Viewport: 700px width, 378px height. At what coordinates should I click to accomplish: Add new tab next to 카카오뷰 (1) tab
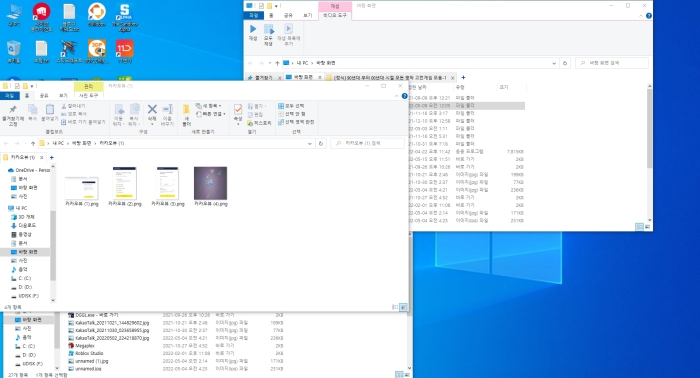tap(51, 158)
